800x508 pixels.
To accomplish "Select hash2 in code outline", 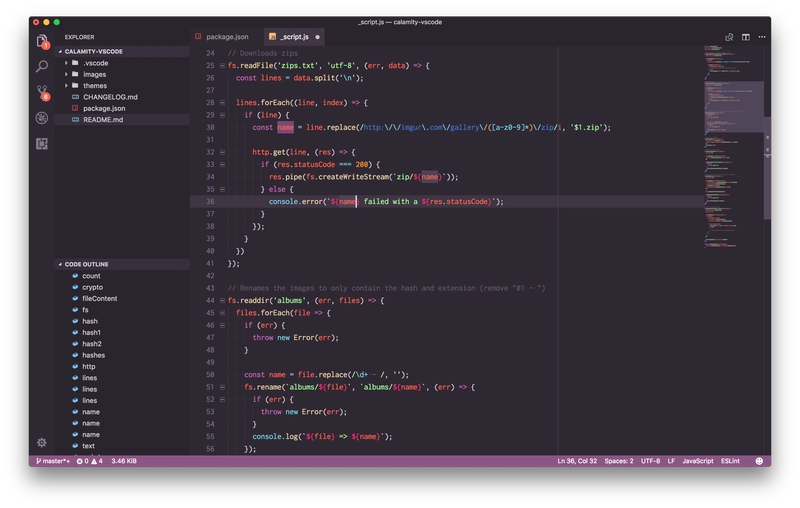I will pos(122,344).
